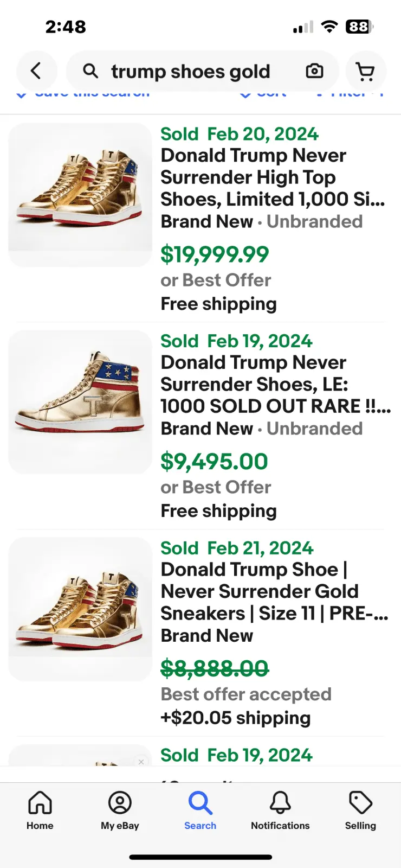This screenshot has width=401, height=868.
Task: Open the $19,999.99 sneaker thumbnail
Action: point(80,195)
